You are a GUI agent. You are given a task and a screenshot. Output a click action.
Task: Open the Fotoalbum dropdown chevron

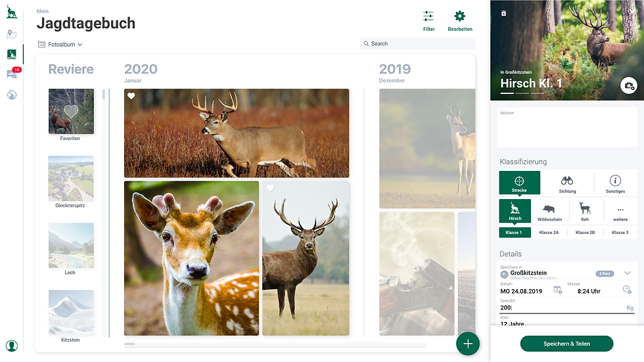pos(80,45)
